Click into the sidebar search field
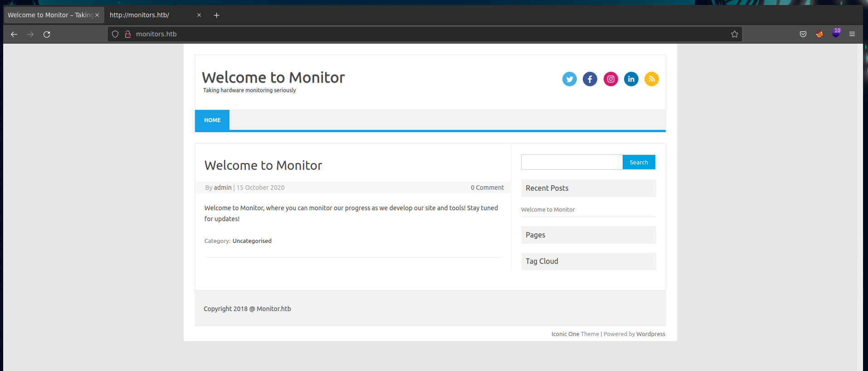Image resolution: width=868 pixels, height=371 pixels. (x=571, y=162)
